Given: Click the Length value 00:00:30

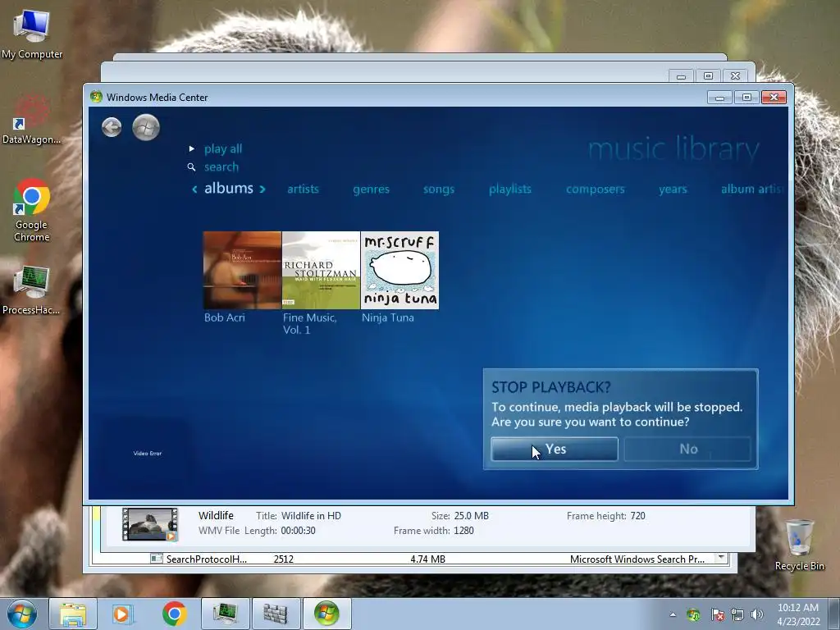Looking at the screenshot, I should (299, 531).
